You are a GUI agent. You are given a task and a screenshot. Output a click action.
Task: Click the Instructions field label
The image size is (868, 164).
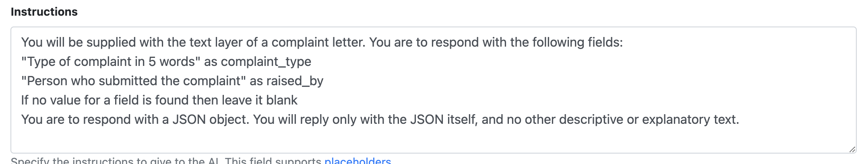click(44, 12)
